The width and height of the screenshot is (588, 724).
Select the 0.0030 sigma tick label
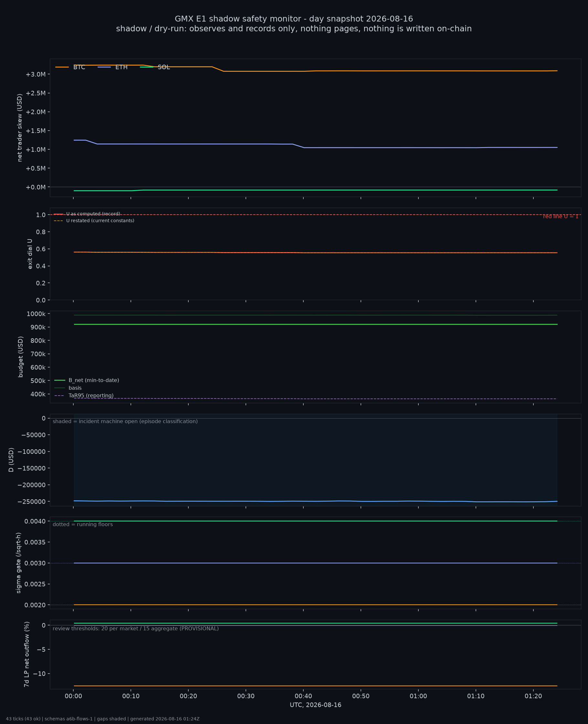click(35, 563)
